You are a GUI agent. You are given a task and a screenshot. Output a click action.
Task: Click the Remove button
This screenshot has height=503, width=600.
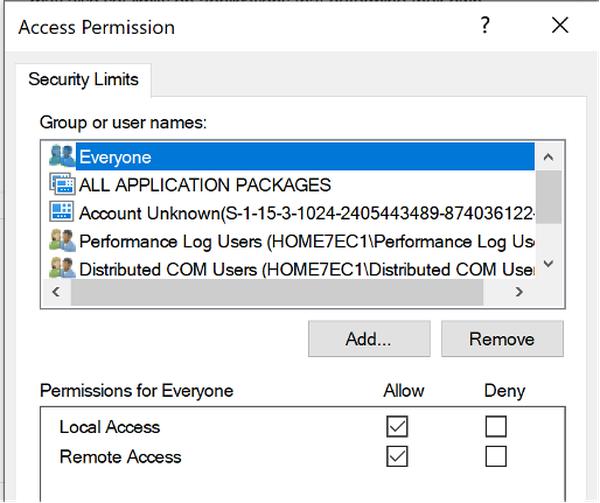[x=502, y=339]
